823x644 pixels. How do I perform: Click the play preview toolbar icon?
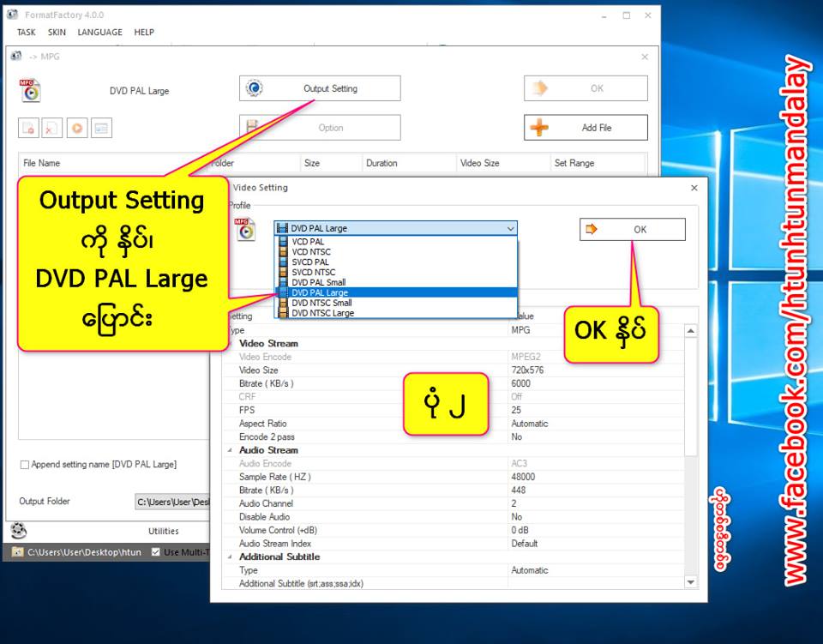pos(77,128)
